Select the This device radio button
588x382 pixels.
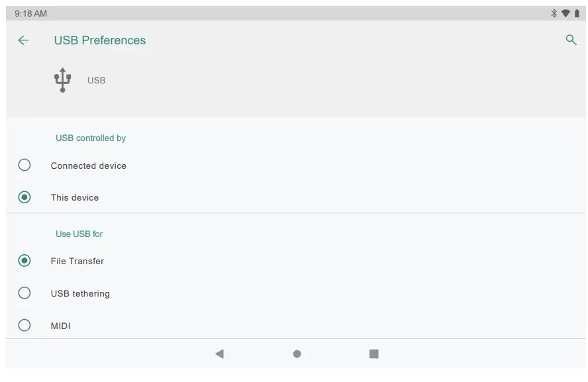(24, 197)
